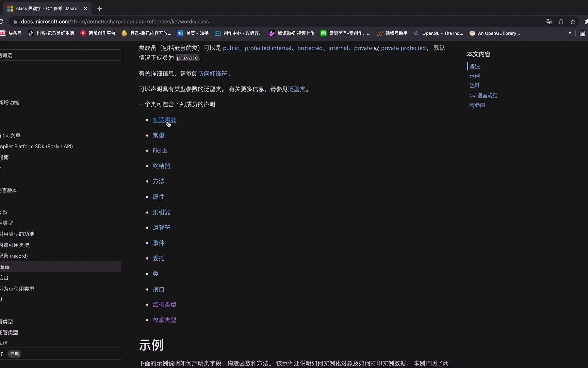
Task: Expand the overflow bookmarks chevron
Action: [x=570, y=33]
